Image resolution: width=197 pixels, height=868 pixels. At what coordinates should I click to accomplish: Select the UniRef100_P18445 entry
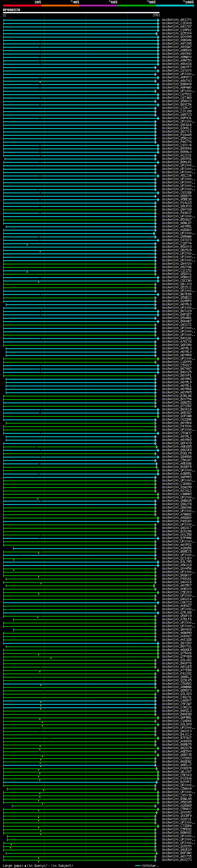point(176,135)
